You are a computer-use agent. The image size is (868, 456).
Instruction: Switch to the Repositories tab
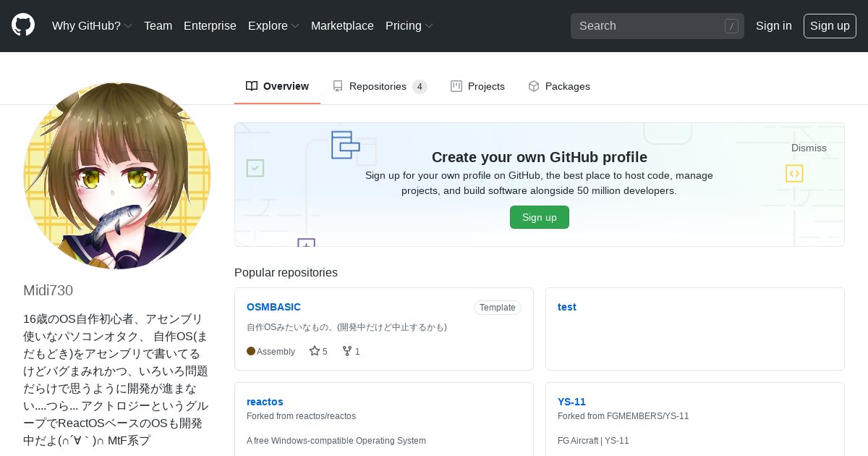tap(380, 86)
